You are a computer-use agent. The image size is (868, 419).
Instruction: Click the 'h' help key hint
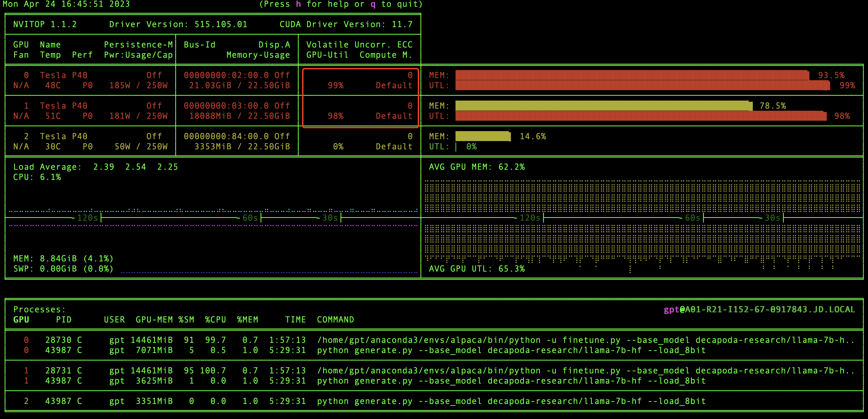(x=298, y=4)
